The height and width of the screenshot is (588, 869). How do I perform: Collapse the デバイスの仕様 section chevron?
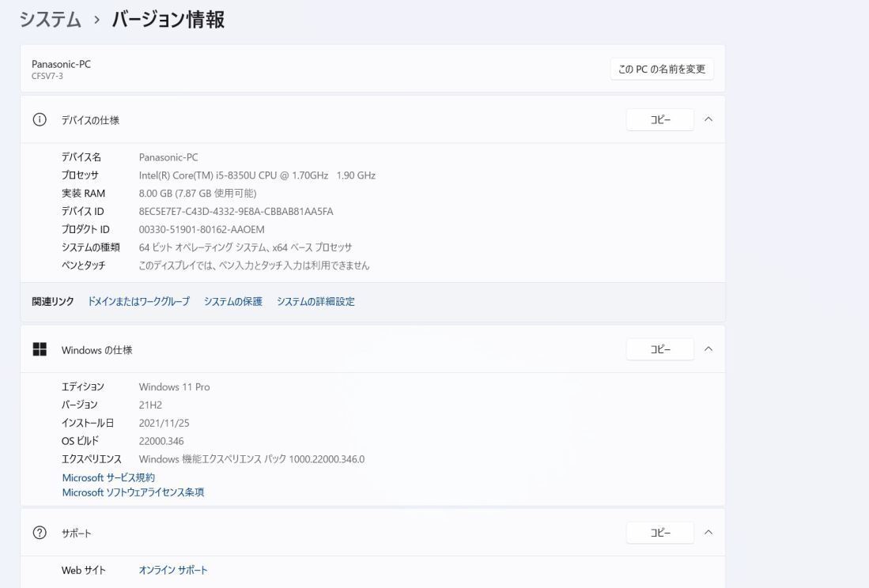click(708, 119)
